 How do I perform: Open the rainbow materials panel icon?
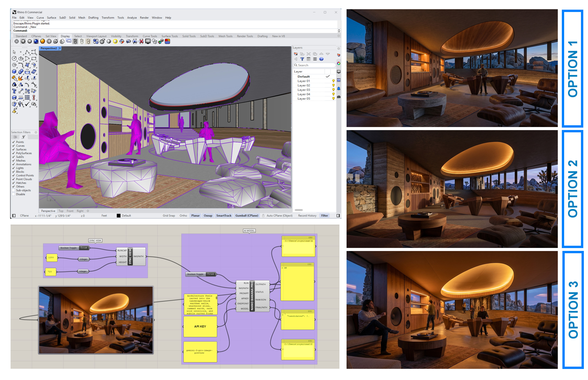pyautogui.click(x=339, y=63)
